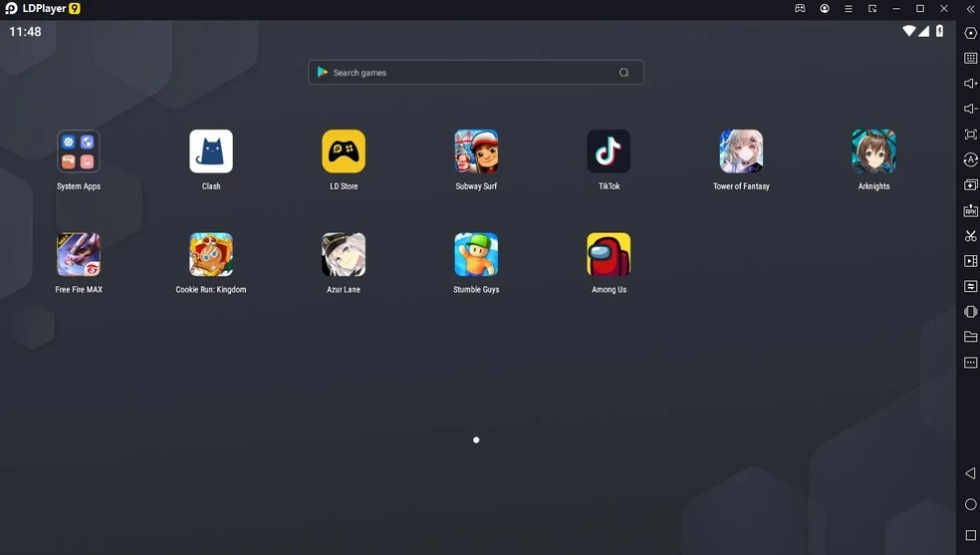Open the TikTok app
The height and width of the screenshot is (555, 980).
609,151
